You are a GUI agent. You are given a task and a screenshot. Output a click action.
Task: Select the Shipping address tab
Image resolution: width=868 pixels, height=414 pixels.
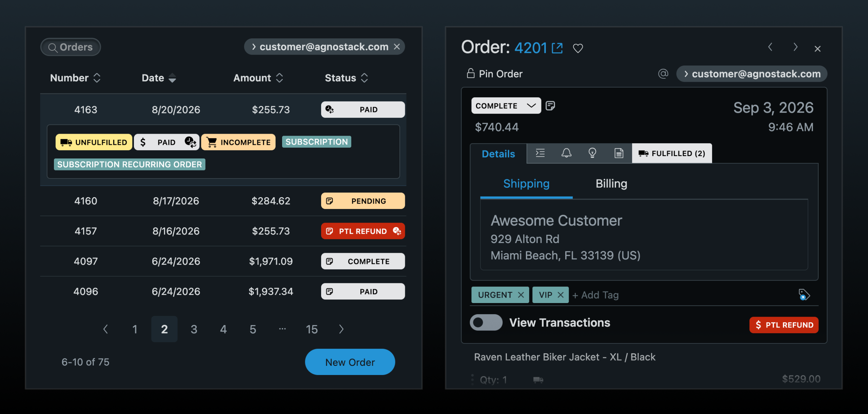[526, 184]
